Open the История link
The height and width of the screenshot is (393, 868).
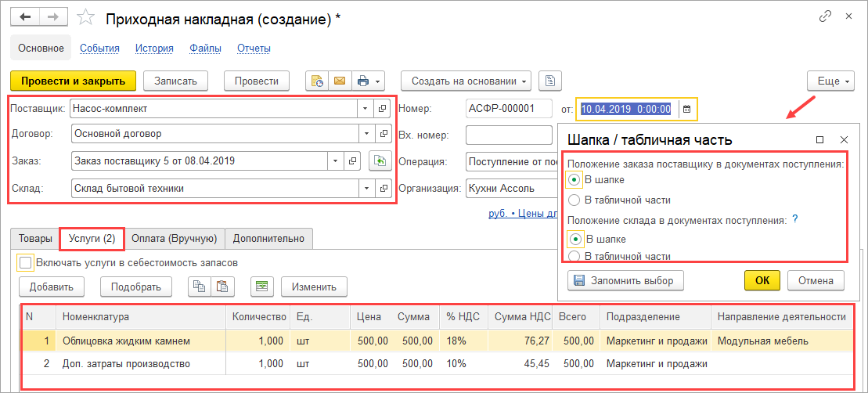click(154, 48)
